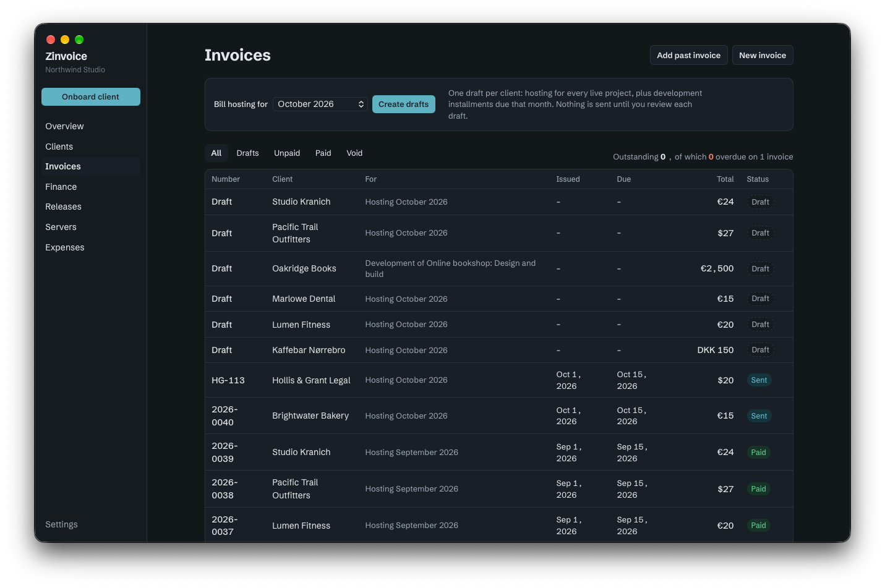
Task: Click the Kaffebar Nørrebro client name
Action: [309, 350]
